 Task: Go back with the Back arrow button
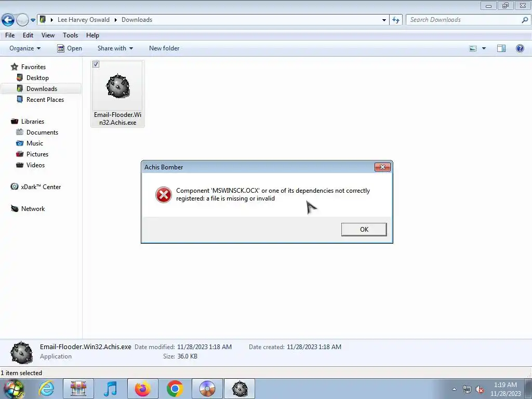[8, 20]
